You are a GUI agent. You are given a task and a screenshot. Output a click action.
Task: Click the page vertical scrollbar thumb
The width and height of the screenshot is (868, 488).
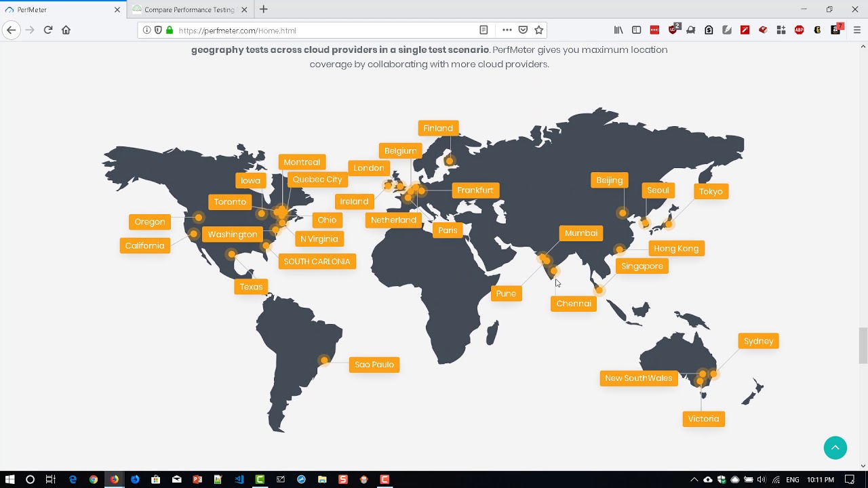point(863,346)
